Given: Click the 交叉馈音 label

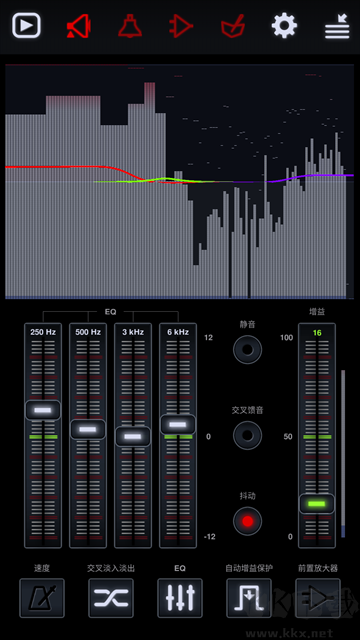Looking at the screenshot, I should [247, 410].
